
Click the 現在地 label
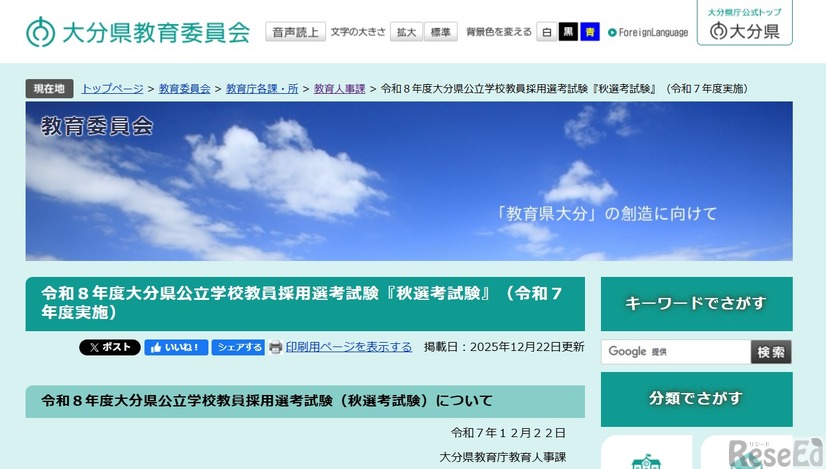pyautogui.click(x=49, y=89)
